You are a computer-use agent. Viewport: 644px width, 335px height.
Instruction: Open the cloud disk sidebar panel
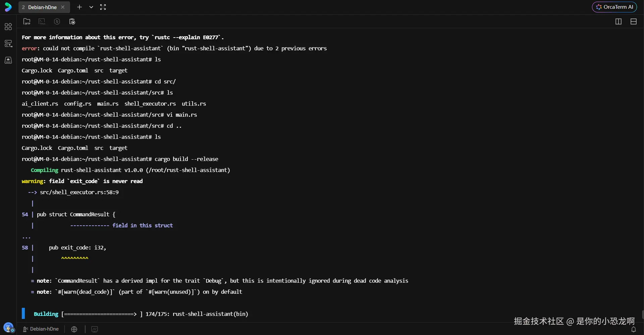click(x=8, y=60)
